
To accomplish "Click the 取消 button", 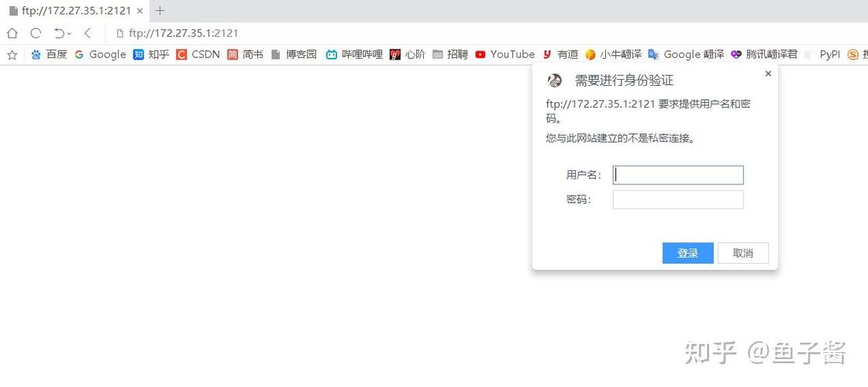I will (743, 253).
